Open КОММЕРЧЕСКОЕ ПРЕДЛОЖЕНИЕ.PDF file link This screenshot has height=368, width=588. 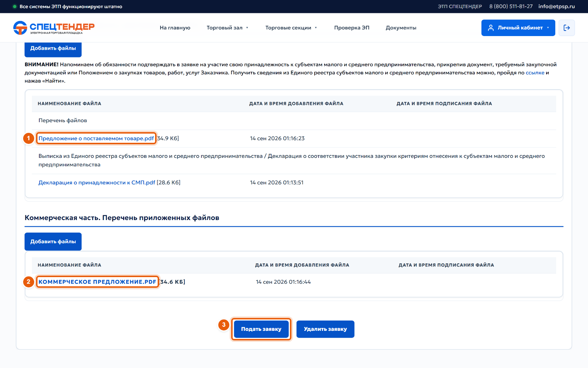tap(97, 282)
